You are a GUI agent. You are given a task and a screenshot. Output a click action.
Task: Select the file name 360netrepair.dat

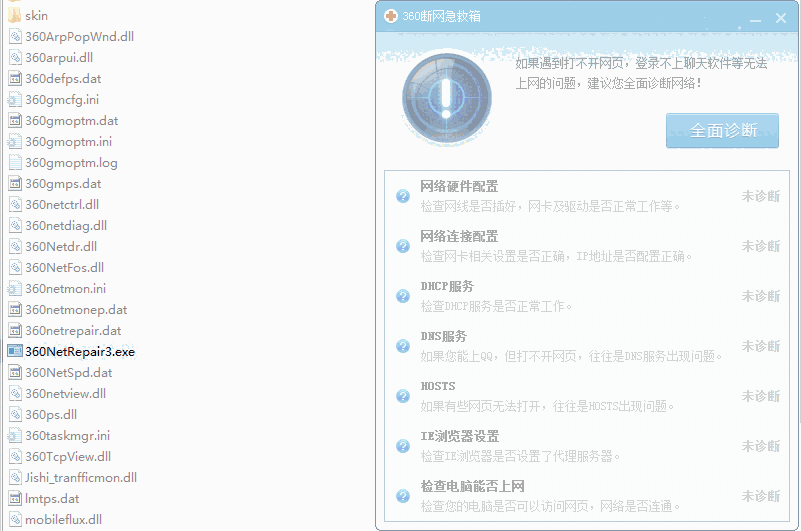tap(73, 330)
